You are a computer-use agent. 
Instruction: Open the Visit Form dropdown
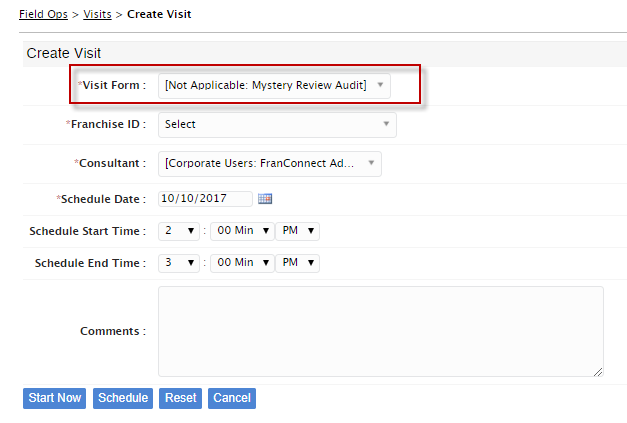(x=274, y=86)
